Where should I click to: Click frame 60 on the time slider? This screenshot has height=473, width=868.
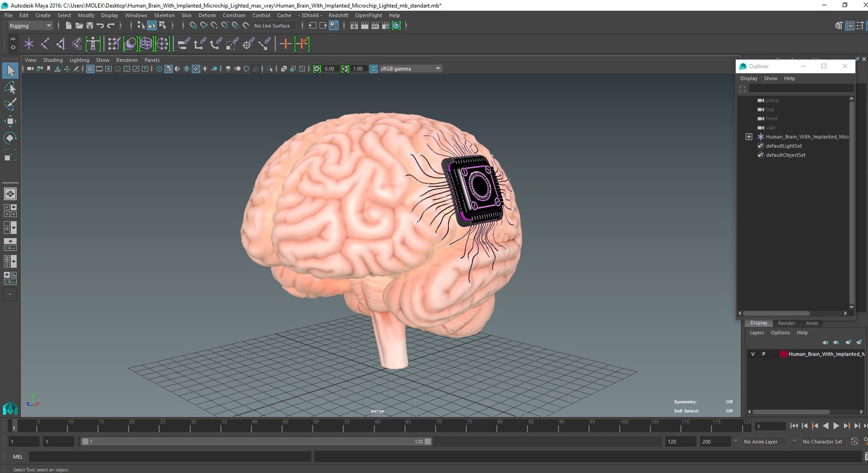pyautogui.click(x=377, y=426)
